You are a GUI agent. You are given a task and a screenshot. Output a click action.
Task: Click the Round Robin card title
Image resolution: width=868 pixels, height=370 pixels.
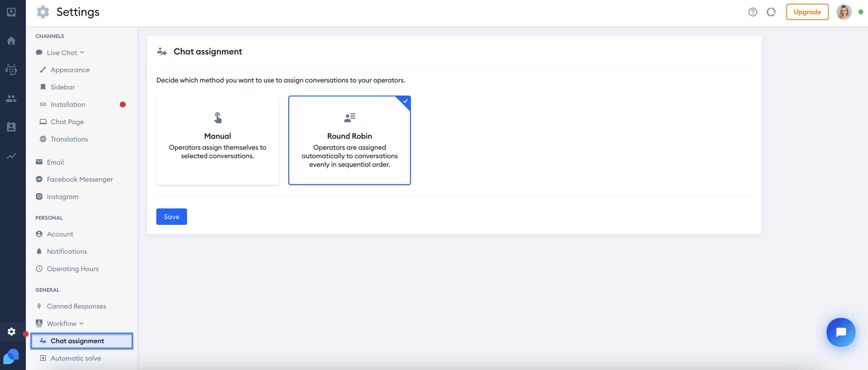[x=349, y=136]
